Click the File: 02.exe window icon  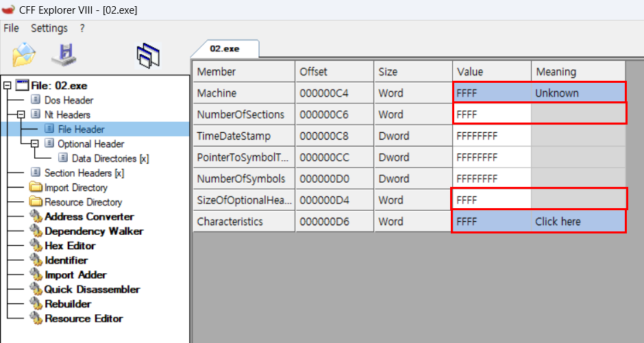click(22, 86)
